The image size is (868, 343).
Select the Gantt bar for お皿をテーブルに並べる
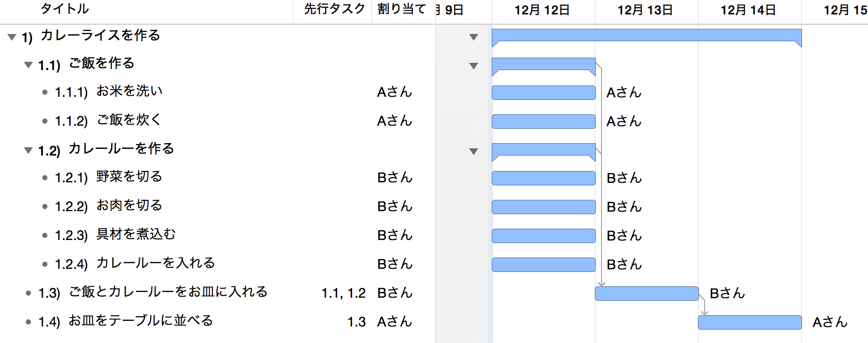750,322
